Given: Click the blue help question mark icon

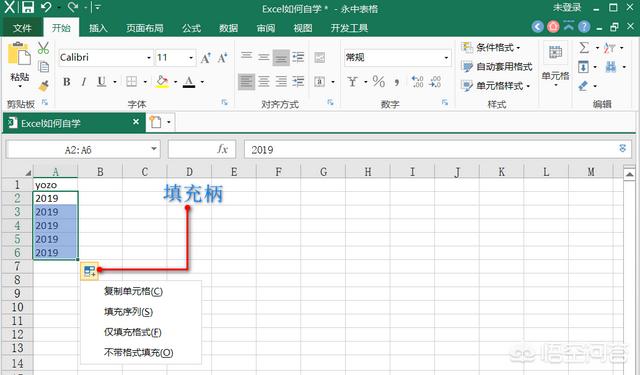Looking at the screenshot, I should coord(584,27).
